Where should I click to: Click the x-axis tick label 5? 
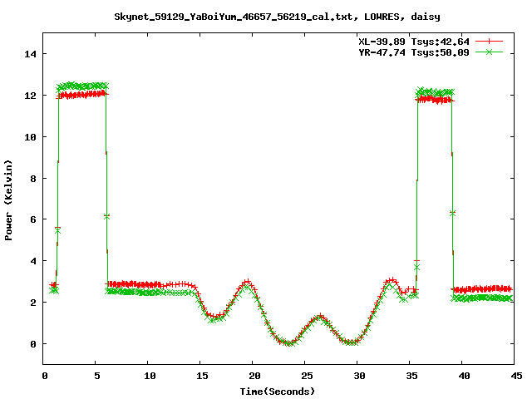click(97, 376)
